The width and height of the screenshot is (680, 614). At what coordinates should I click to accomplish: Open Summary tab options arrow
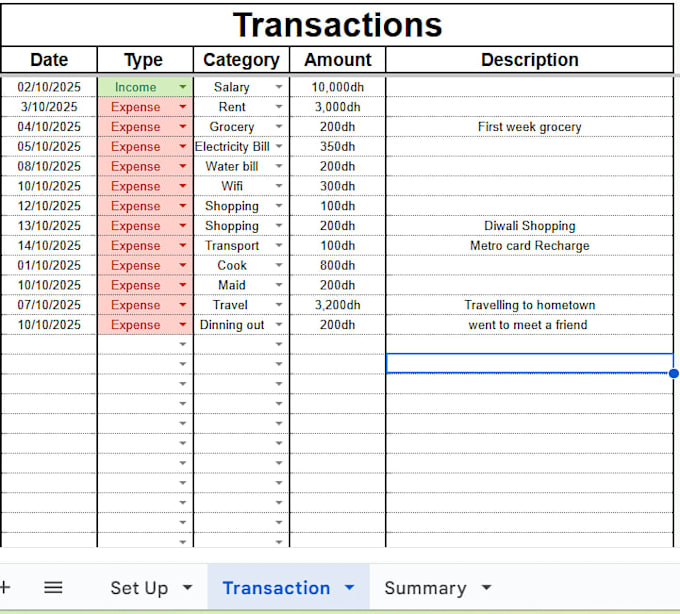487,588
